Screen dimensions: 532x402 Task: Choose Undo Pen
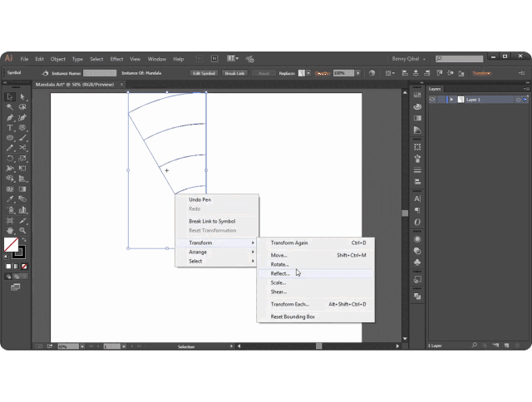click(216, 199)
